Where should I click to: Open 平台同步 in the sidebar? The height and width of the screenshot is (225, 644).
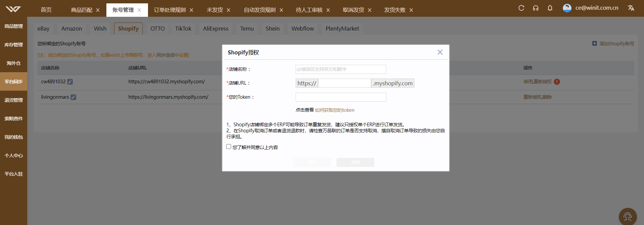point(13,82)
